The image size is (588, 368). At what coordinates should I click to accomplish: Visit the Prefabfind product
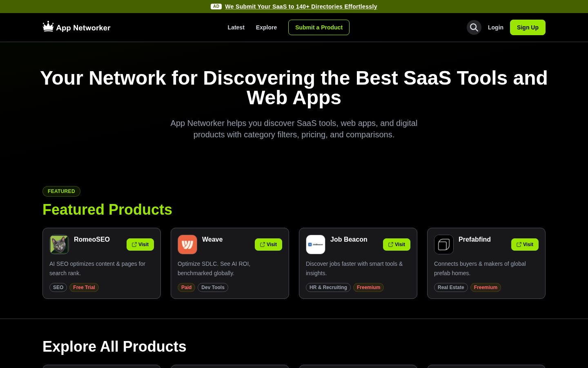pyautogui.click(x=525, y=245)
